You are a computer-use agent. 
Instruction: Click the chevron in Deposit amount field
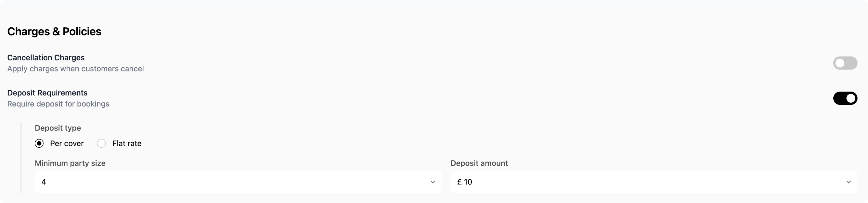tap(848, 182)
